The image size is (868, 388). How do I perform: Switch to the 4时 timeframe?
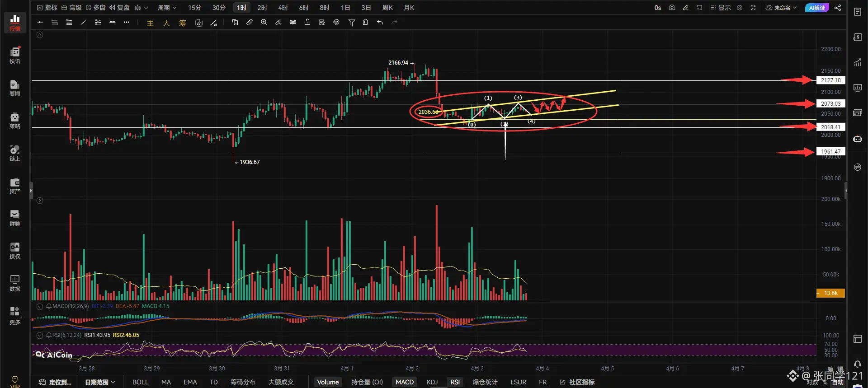click(x=283, y=8)
